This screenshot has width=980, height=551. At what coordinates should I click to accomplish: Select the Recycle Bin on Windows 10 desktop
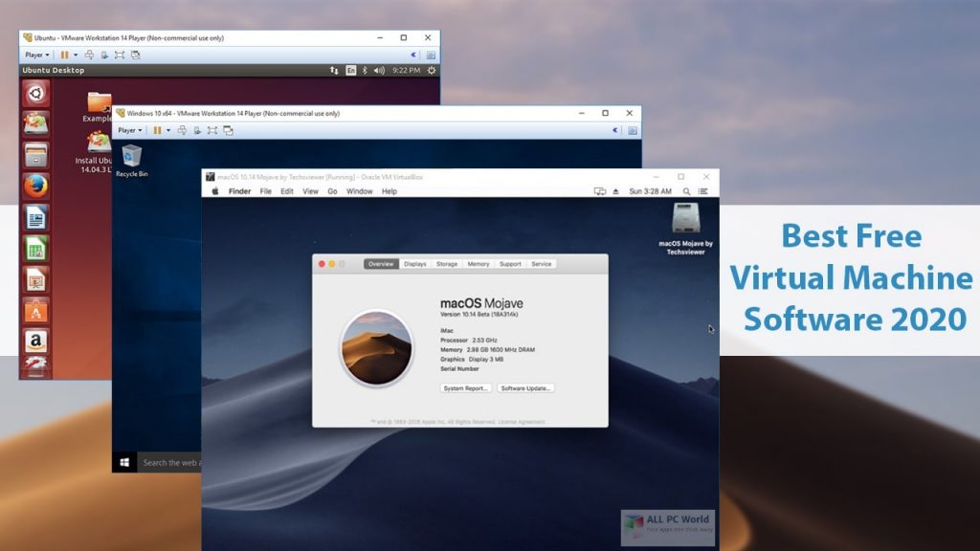coord(132,161)
